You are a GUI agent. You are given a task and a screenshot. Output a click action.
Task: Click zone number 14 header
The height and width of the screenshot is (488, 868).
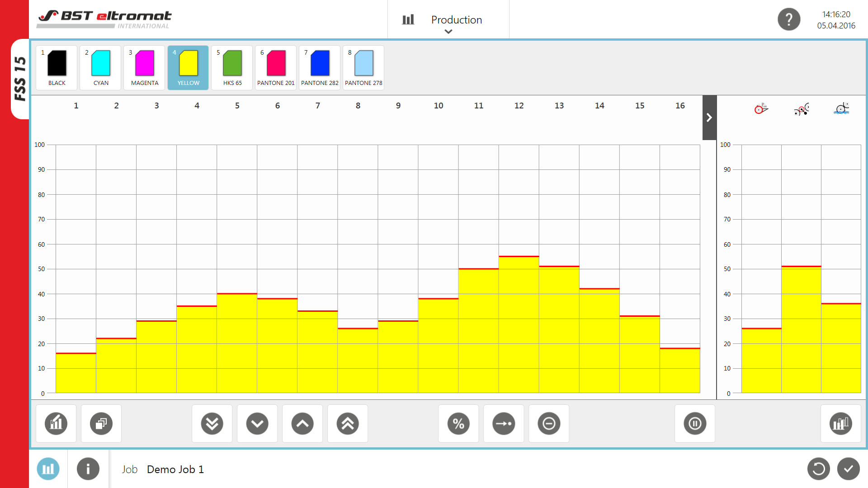tap(599, 105)
